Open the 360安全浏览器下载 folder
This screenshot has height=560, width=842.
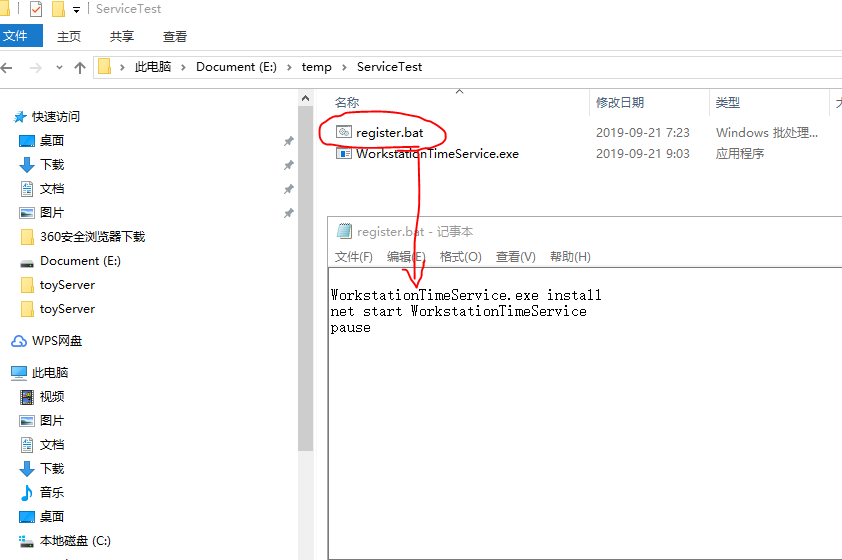pyautogui.click(x=92, y=237)
